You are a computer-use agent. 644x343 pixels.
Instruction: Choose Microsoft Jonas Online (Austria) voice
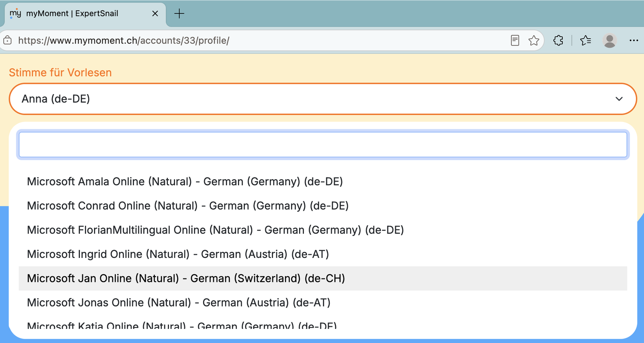323,303
